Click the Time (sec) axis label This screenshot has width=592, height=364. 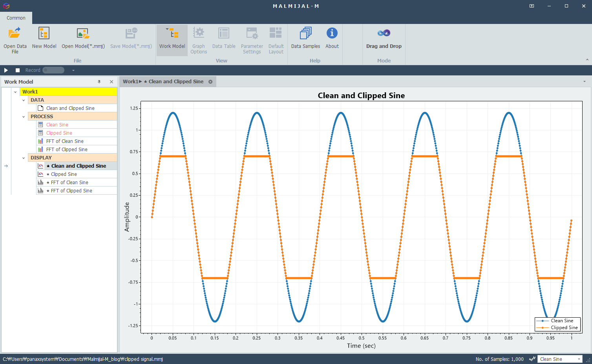pos(361,346)
